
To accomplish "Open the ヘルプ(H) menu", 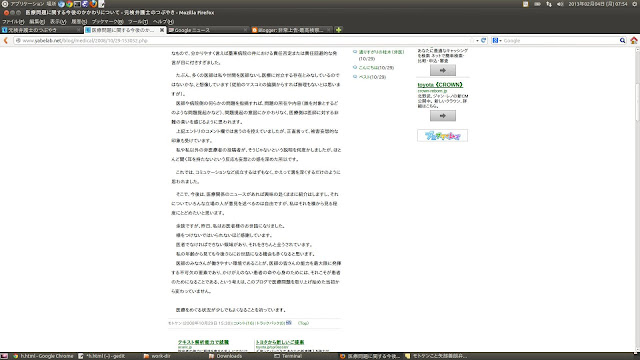I will [x=163, y=22].
